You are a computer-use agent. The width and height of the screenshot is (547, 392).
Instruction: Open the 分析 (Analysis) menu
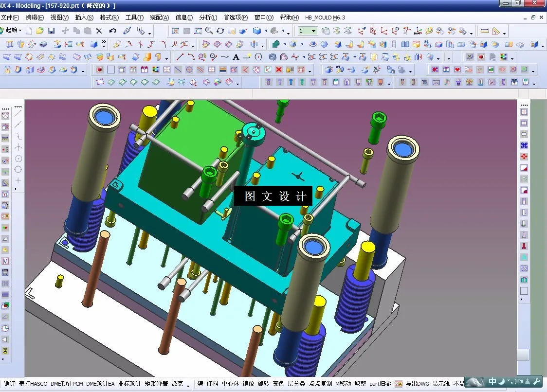click(208, 18)
